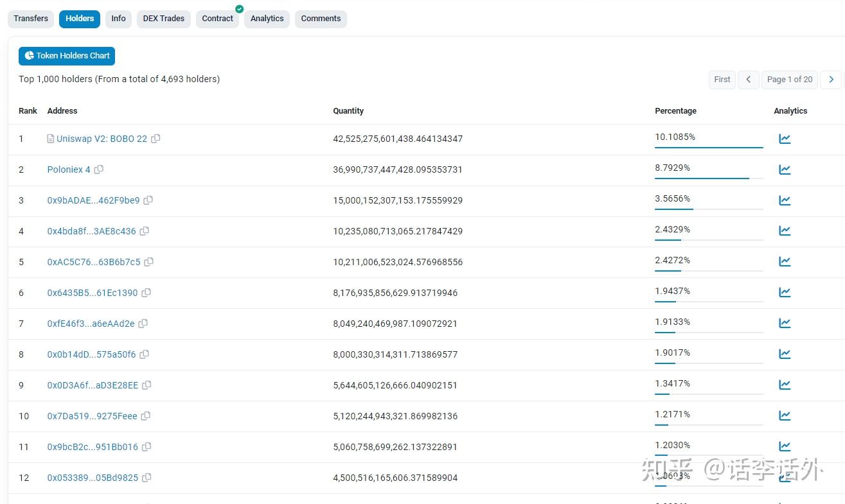View analytics for rank 6 holder 0x6435B5
The height and width of the screenshot is (504, 845).
[785, 292]
